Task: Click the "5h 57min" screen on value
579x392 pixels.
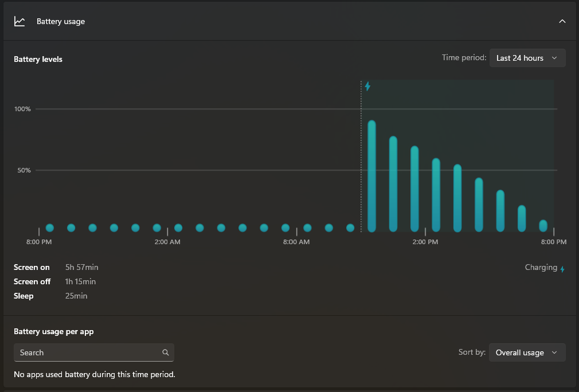Action: pos(81,267)
